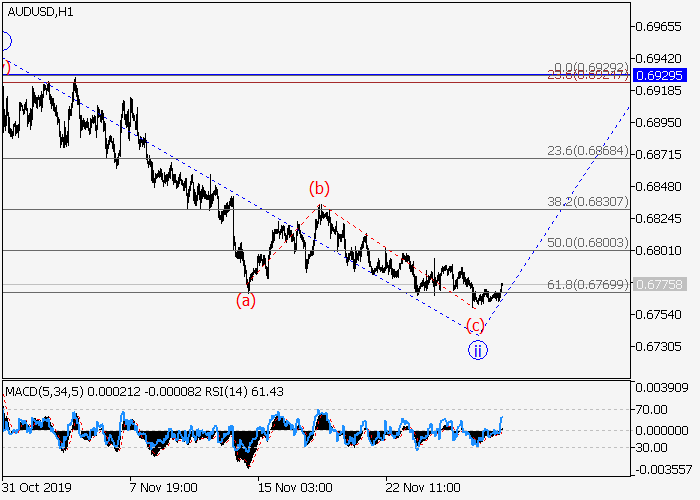Viewport: 700px width, 500px height.
Task: Select the red (b) wave label
Action: [x=318, y=188]
